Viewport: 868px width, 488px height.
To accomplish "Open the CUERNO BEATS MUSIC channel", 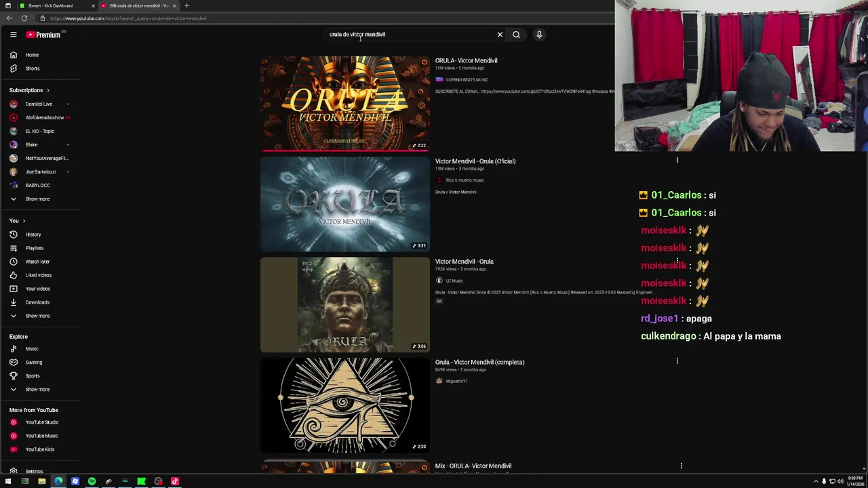I will 467,80.
